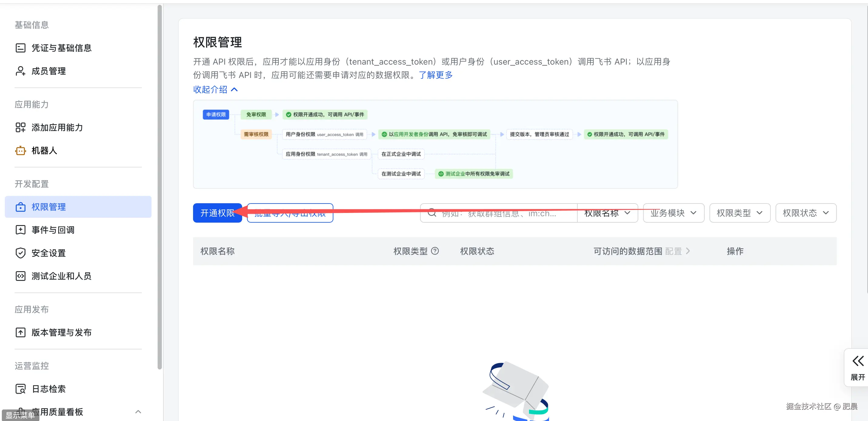Open the 权限类型 dropdown
Screen dimensions: 868x421
[x=739, y=213]
